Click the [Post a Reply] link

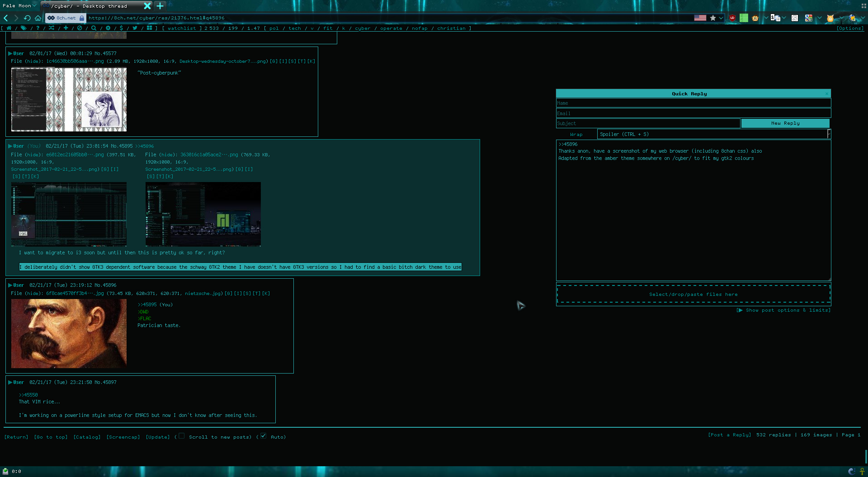[730, 435]
